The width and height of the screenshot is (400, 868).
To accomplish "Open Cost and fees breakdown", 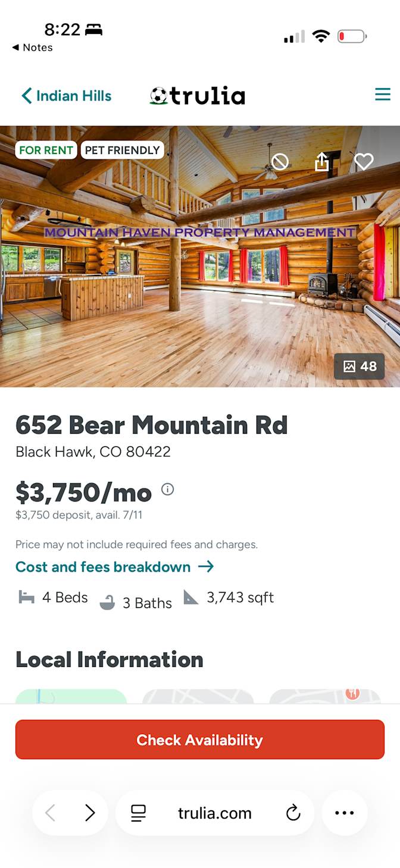I will coord(114,567).
